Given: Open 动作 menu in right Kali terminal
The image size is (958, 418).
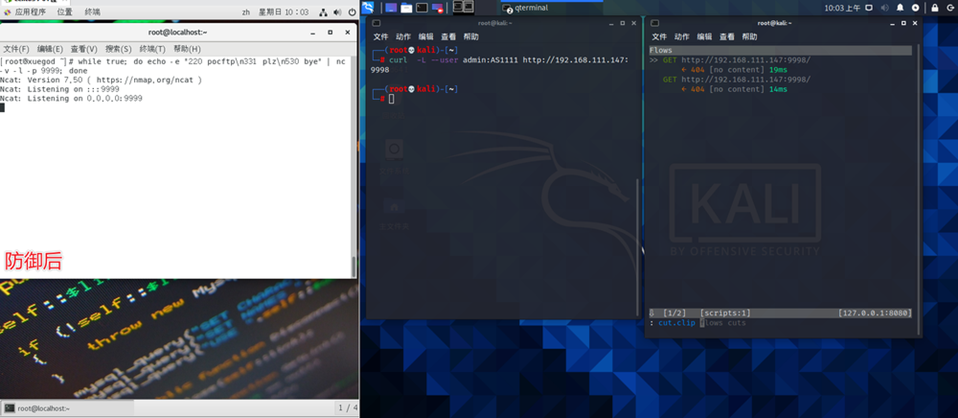Looking at the screenshot, I should [682, 37].
